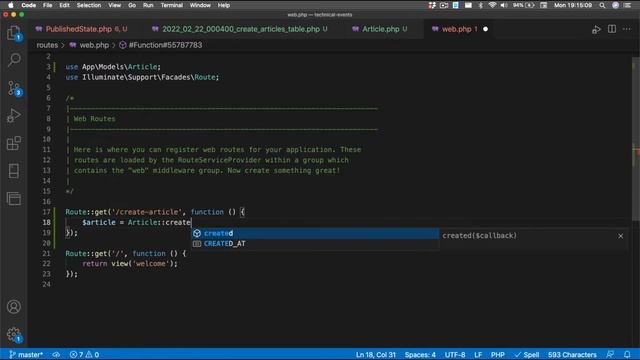Close the suggestion details panel
640x360 pixels.
(620, 236)
